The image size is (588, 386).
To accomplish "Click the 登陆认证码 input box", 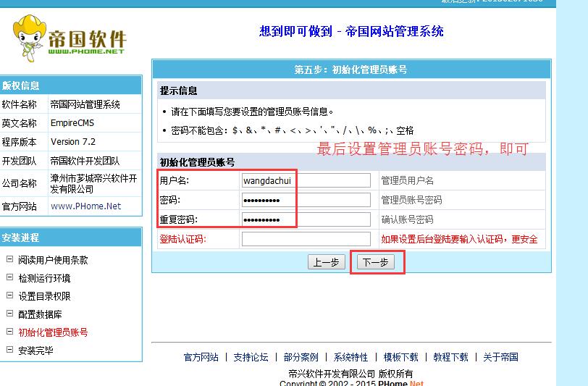I will pyautogui.click(x=306, y=239).
